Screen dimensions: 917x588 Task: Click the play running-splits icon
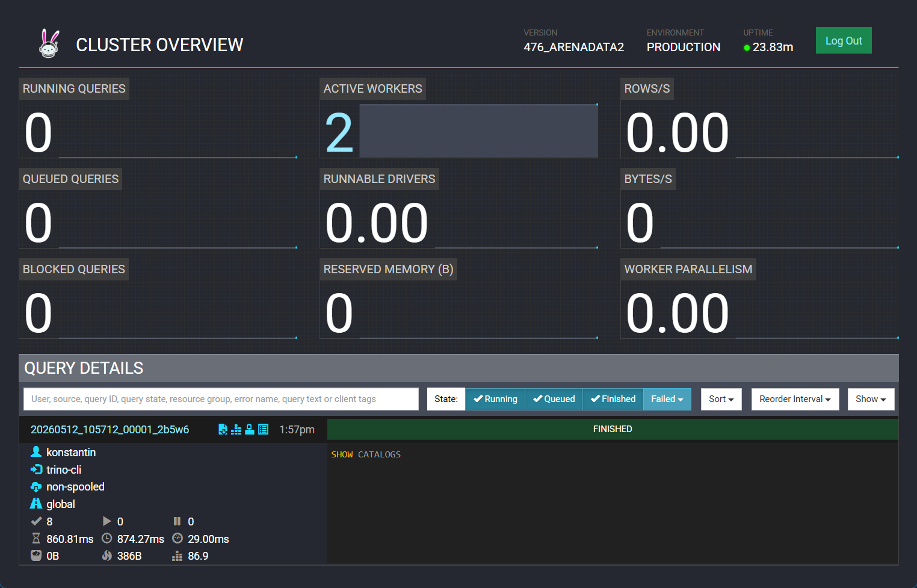107,521
